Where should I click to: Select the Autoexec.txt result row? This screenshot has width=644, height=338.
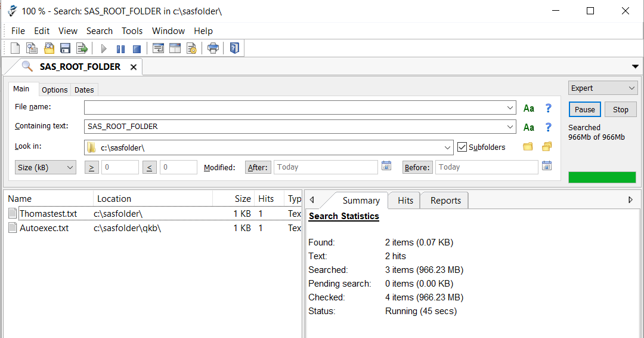44,228
